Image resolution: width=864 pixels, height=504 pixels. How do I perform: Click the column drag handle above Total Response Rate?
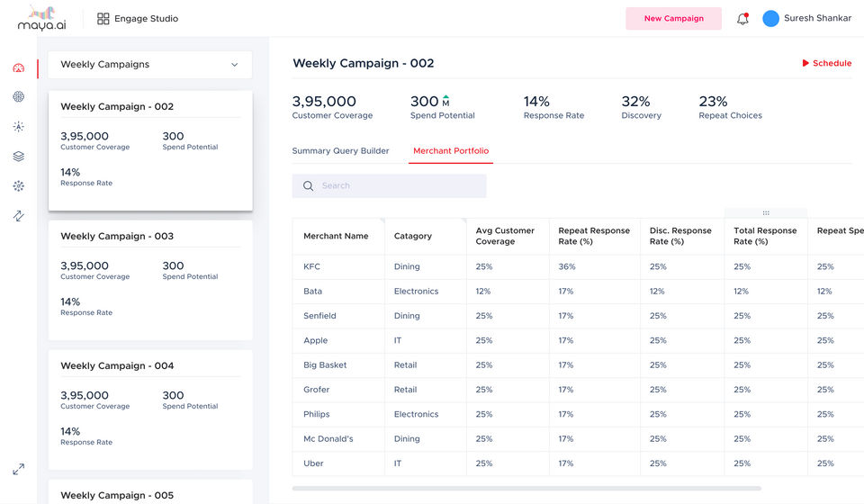tap(766, 212)
